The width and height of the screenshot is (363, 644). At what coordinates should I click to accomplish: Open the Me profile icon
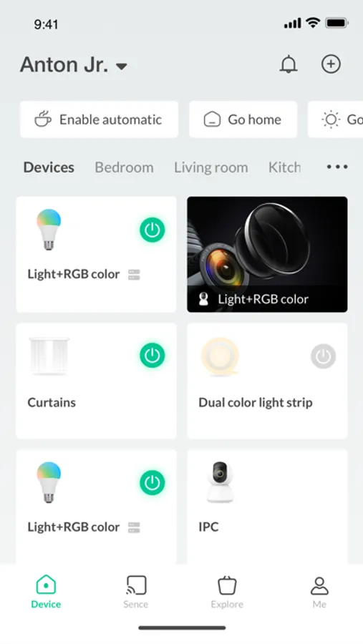click(319, 585)
